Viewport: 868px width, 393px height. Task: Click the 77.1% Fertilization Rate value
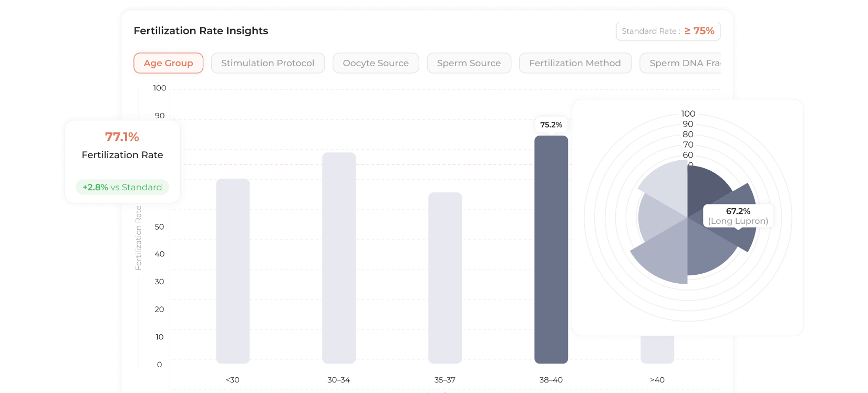click(x=122, y=137)
